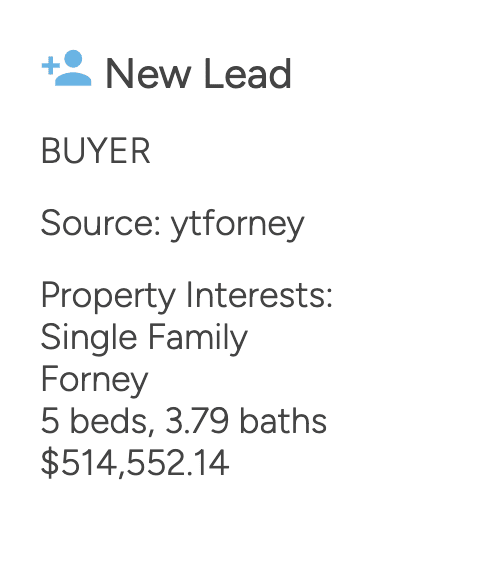Viewport: 491px width, 585px height.
Task: Select the word "Family" in property type
Action: point(198,339)
